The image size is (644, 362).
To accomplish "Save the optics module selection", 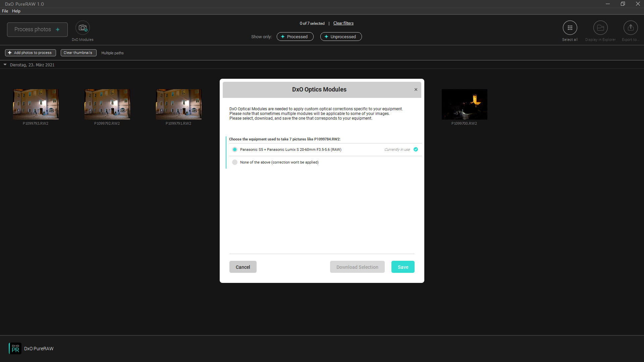I will 403,267.
